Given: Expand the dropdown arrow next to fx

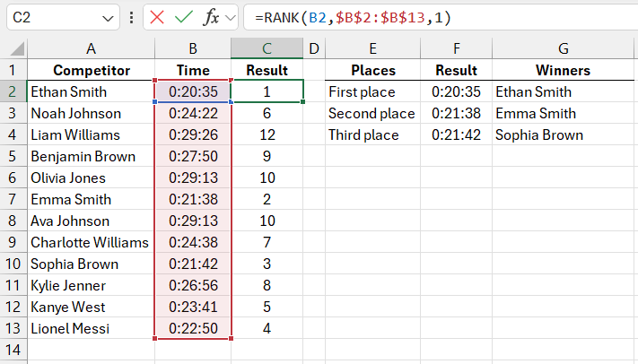Looking at the screenshot, I should (x=231, y=18).
